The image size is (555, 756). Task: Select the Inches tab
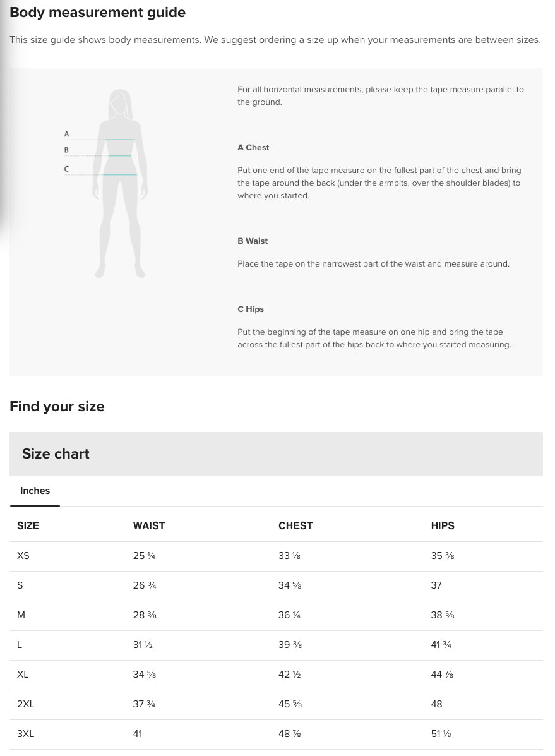pos(35,491)
